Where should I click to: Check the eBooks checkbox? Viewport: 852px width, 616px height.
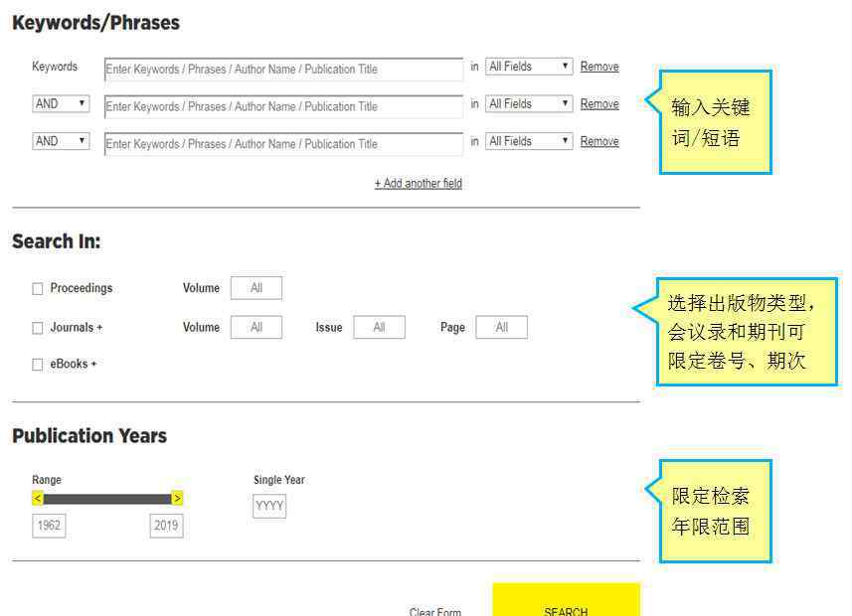(x=38, y=365)
